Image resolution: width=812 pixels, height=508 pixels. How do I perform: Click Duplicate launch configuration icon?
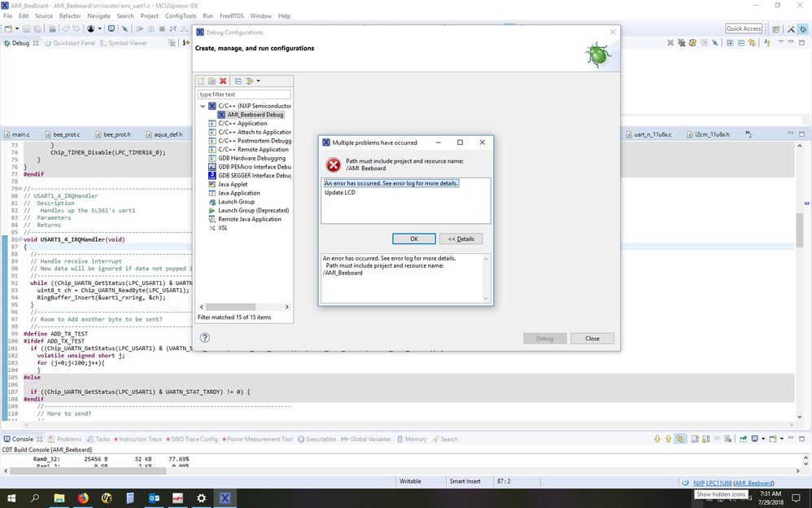tap(212, 81)
